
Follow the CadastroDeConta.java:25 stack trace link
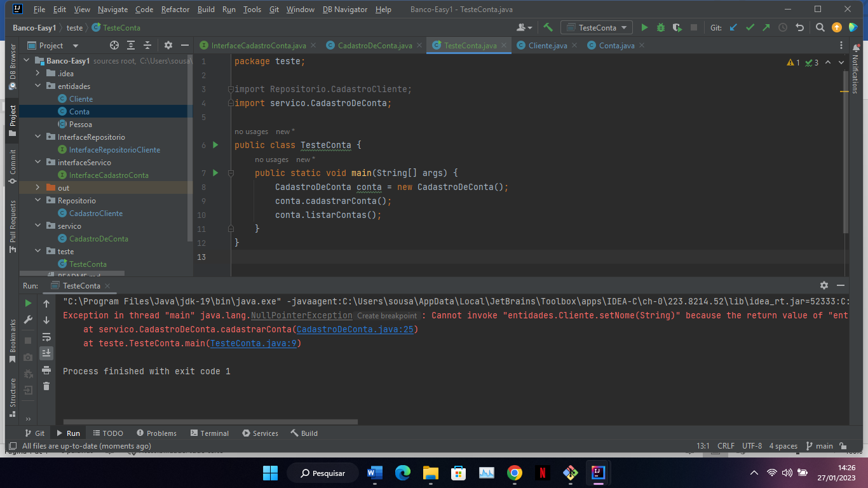[x=355, y=329]
